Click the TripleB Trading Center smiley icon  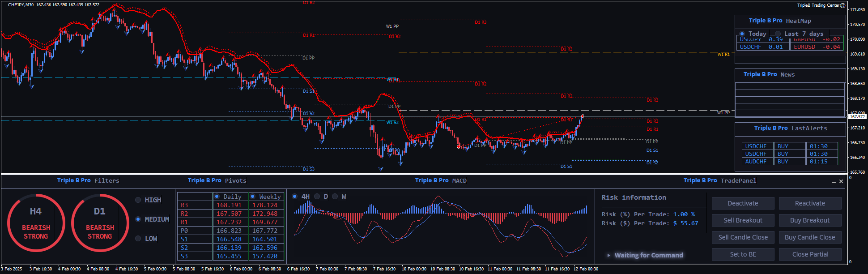[842, 5]
